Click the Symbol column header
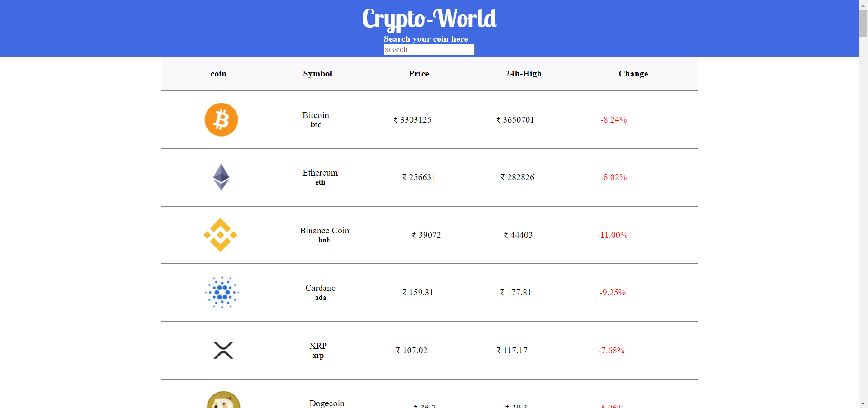This screenshot has height=408, width=868. point(317,74)
